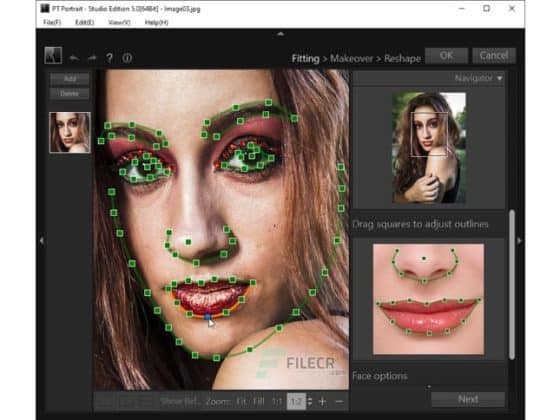The width and height of the screenshot is (560, 420).
Task: Open the View menu
Action: [119, 22]
